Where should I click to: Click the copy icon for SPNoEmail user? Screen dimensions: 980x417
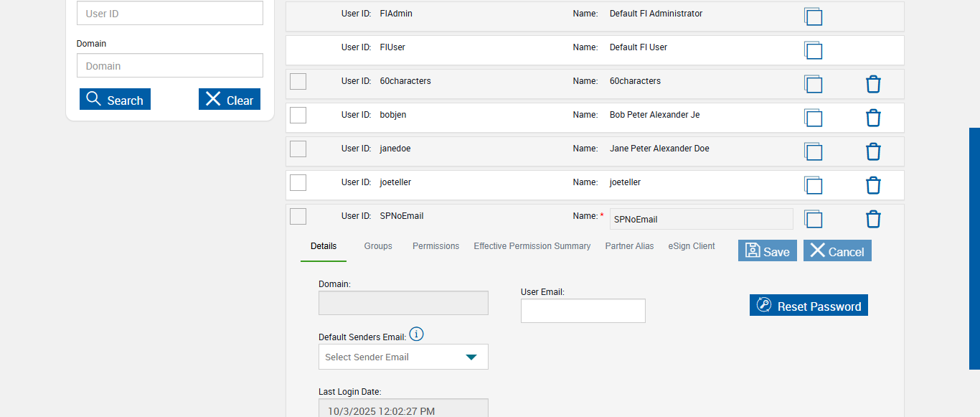(813, 219)
